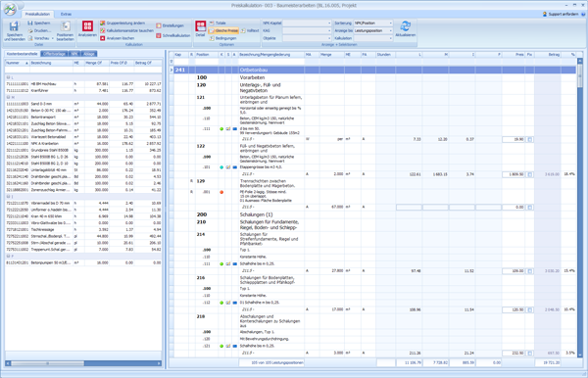The width and height of the screenshot is (588, 378).
Task: Select Gruppenleistung ändern
Action: tap(122, 24)
